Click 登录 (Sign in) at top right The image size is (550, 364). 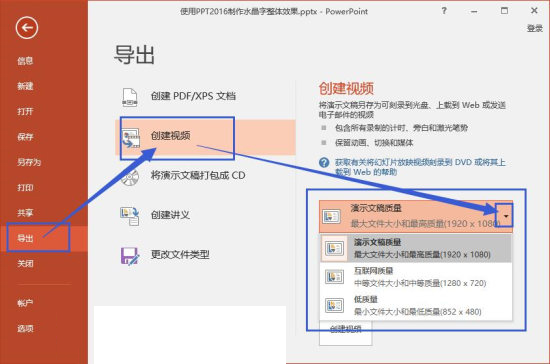coord(535,28)
